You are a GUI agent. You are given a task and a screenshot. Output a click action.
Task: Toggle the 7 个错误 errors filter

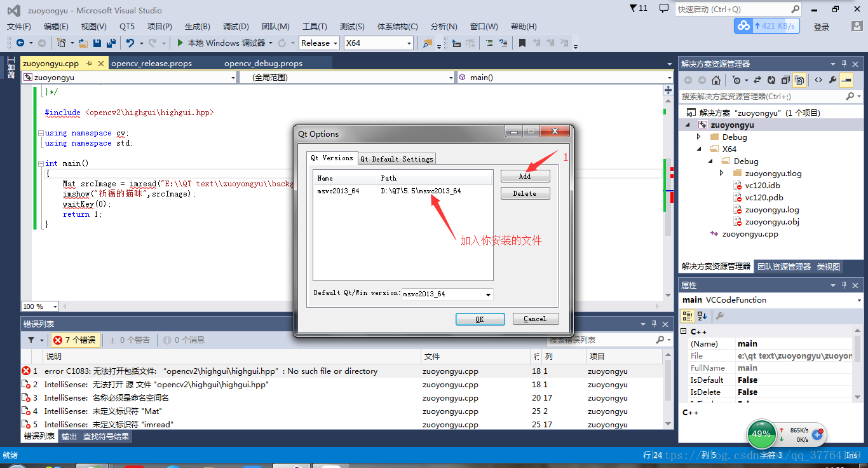point(74,340)
